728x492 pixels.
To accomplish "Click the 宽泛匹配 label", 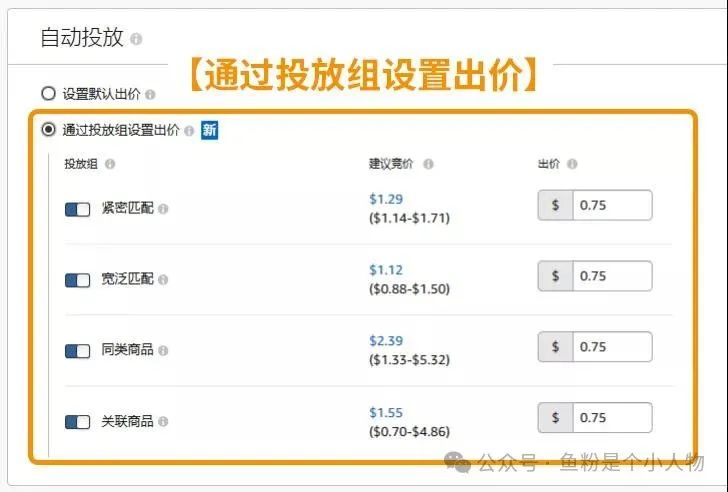I will (x=128, y=279).
